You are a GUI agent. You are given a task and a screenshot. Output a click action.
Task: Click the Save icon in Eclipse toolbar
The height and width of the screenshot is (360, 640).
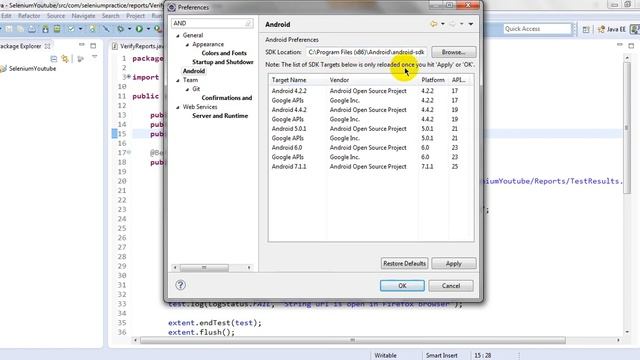[x=9, y=29]
